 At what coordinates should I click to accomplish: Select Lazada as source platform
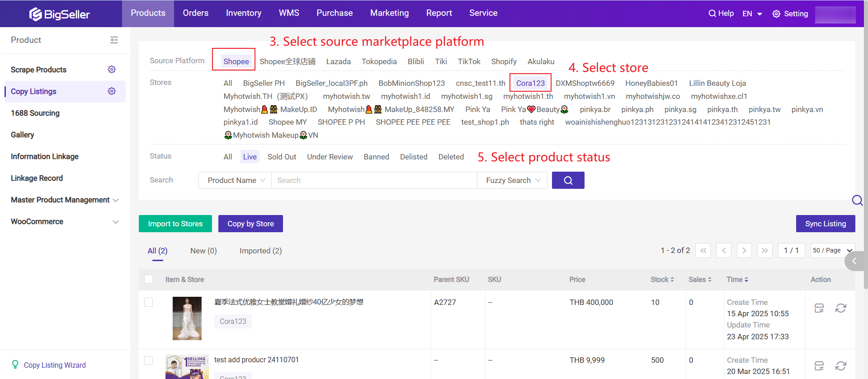point(338,61)
